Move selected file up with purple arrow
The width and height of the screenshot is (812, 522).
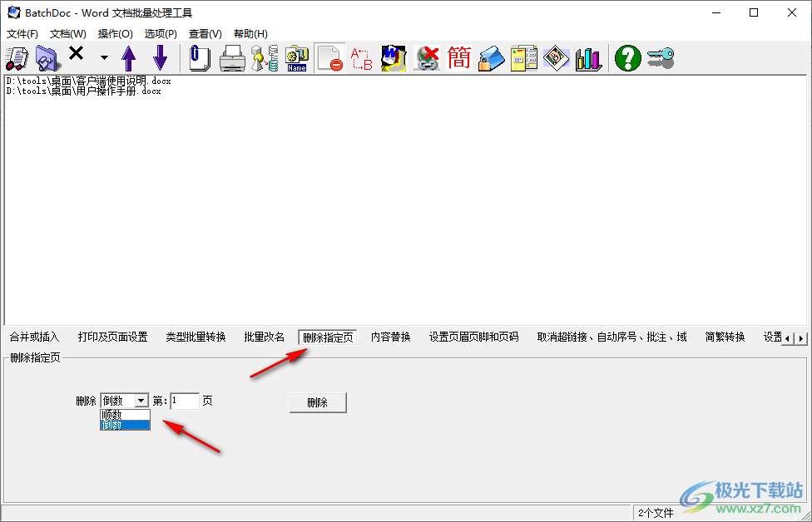point(128,58)
